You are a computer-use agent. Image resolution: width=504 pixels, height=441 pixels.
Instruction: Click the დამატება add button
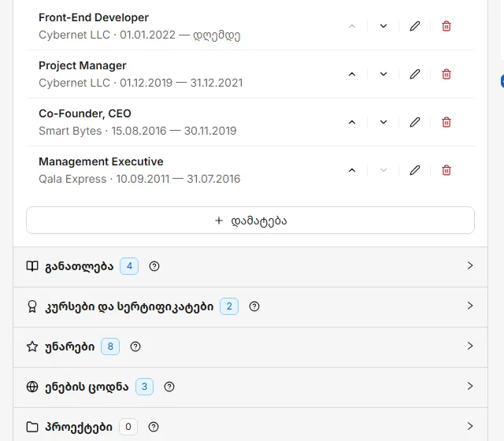point(250,220)
